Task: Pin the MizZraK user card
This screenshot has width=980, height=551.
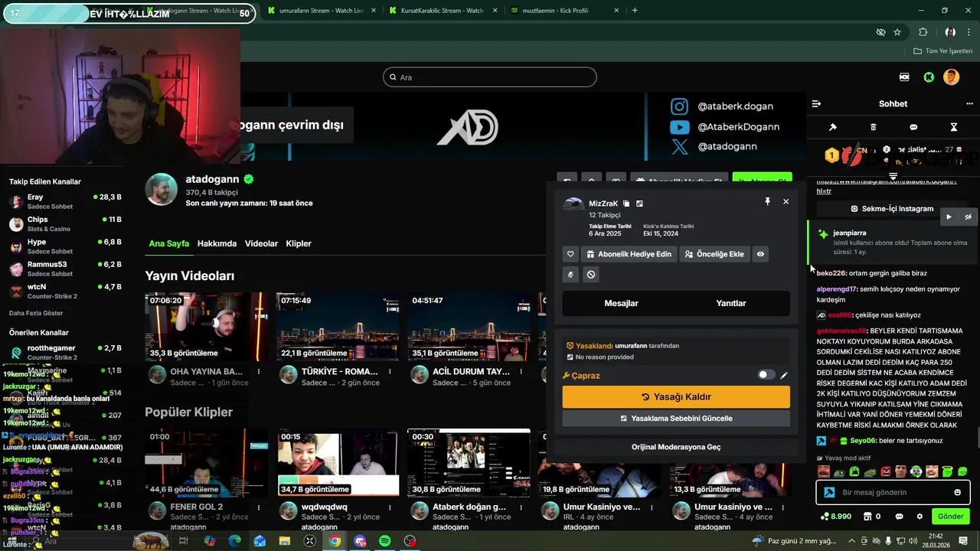Action: click(767, 201)
